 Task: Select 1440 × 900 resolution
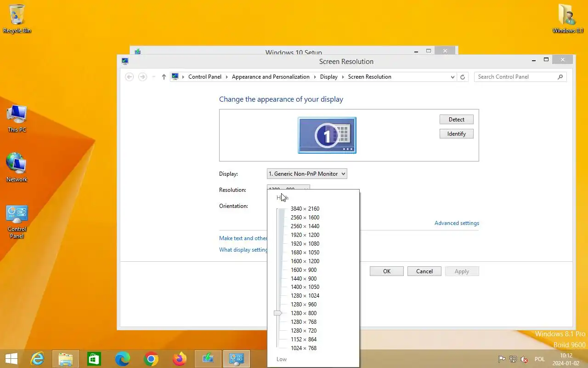304,279
